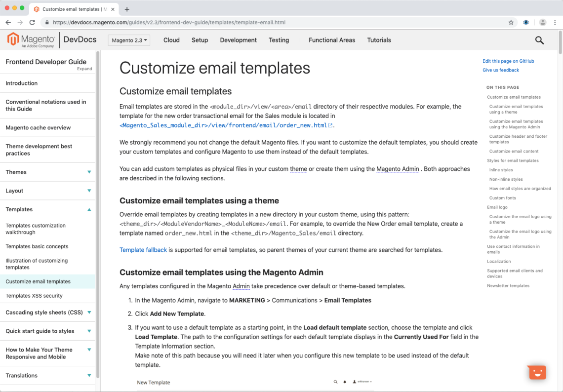Click the browser address bar URL

pos(169,22)
